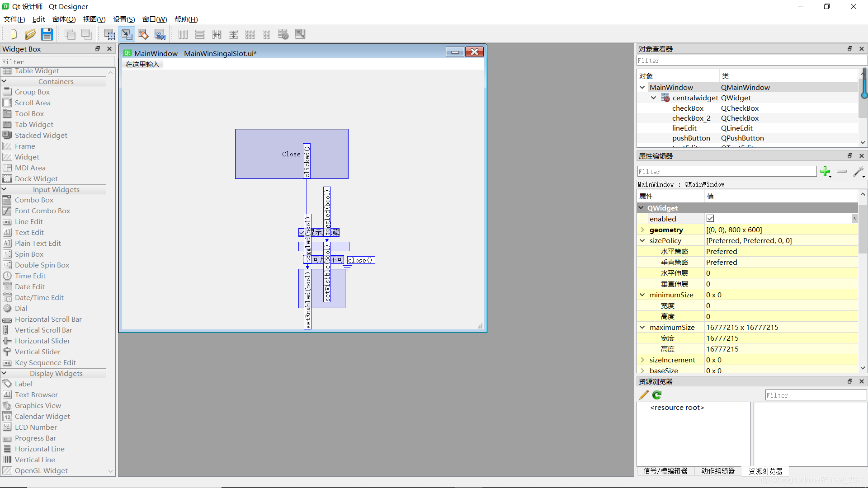Expand sizePolicy property group
Viewport: 868px width, 488px height.
point(643,240)
